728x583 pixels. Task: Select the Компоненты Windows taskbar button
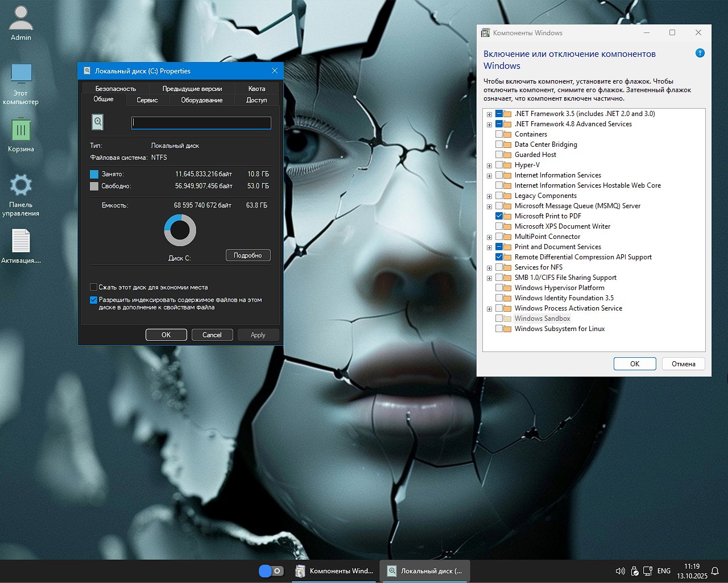pyautogui.click(x=334, y=571)
